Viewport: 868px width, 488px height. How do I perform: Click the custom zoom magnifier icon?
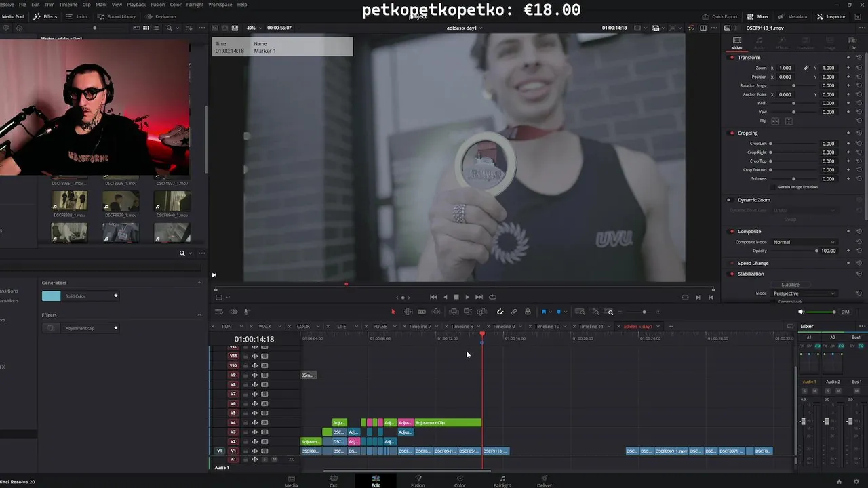610,312
